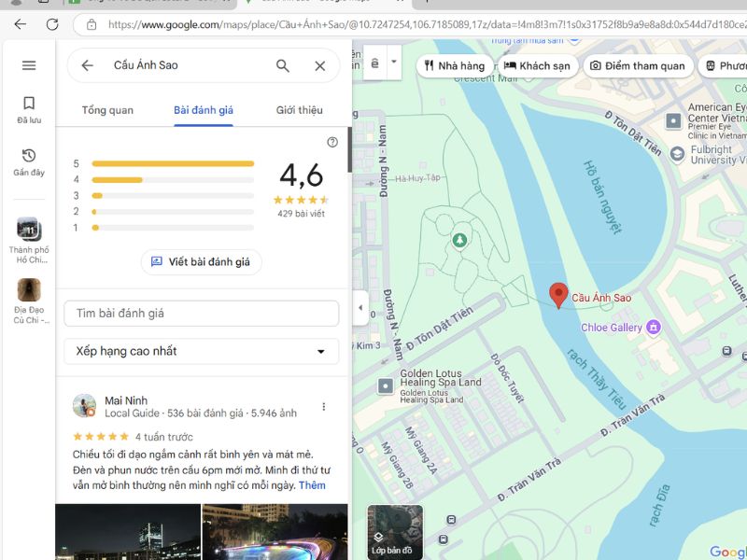This screenshot has height=560, width=747.
Task: Open the night city review photo
Action: (128, 532)
